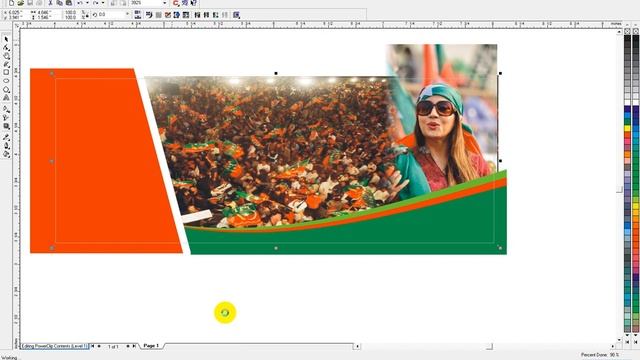The image size is (640, 360).
Task: Click the last icon on property bar
Action: point(236,15)
